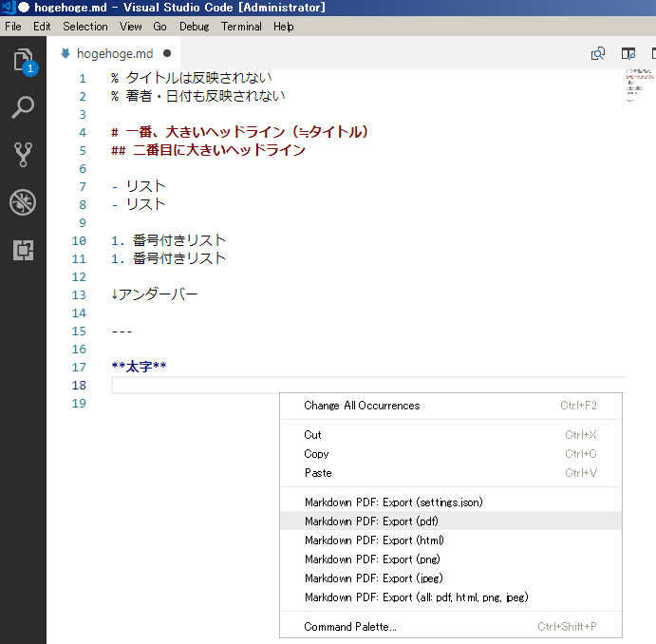Open the Selection menu
The width and height of the screenshot is (656, 644).
tap(85, 27)
